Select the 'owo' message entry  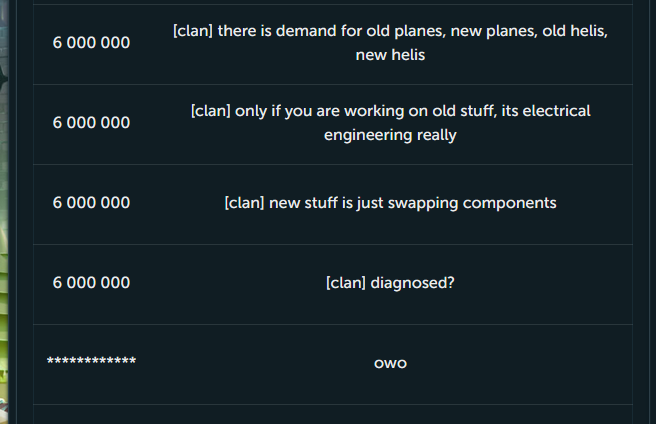pyautogui.click(x=390, y=363)
